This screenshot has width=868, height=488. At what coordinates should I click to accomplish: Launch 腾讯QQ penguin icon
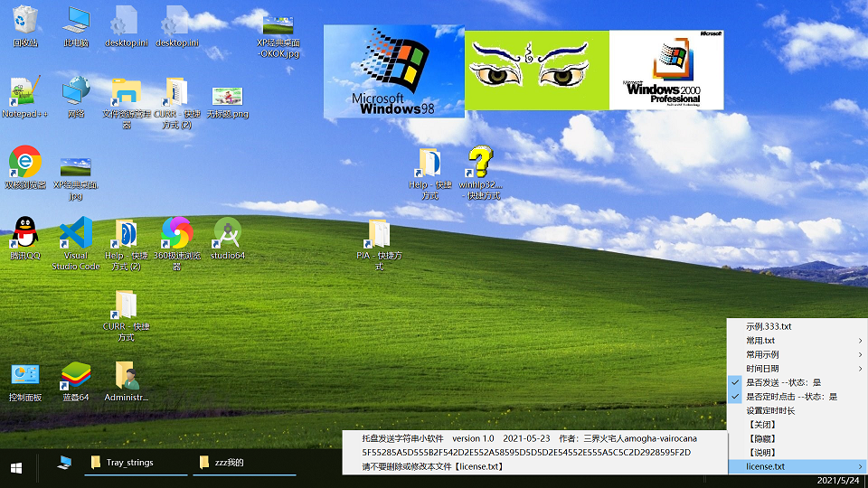point(25,239)
